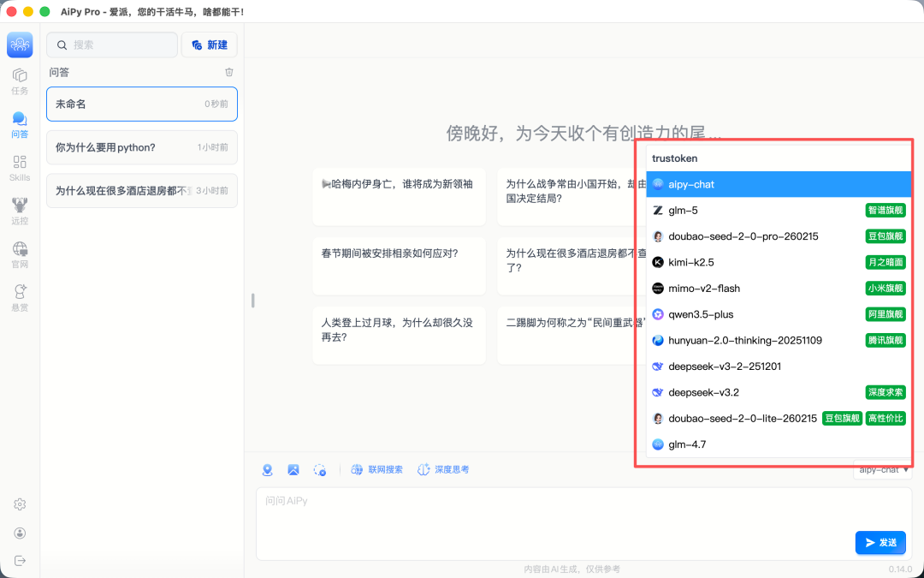Screen dimensions: 924x578
Task: Click the 高性价比 tag on doubao lite
Action: click(x=885, y=418)
